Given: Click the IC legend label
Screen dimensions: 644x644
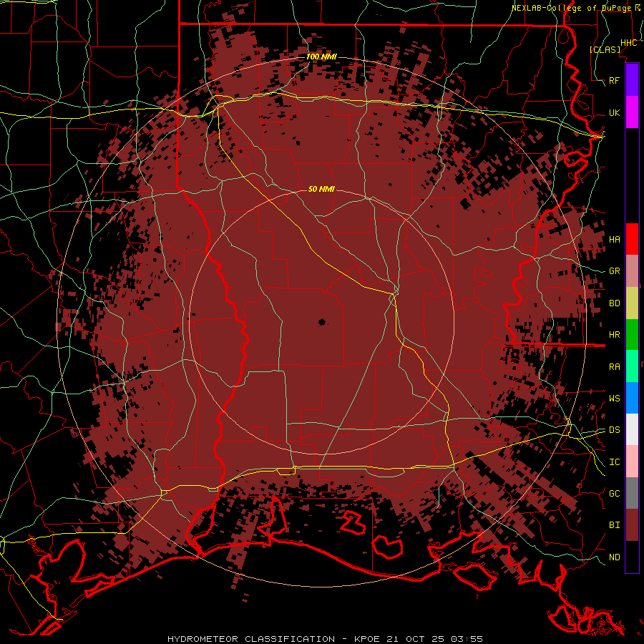Looking at the screenshot, I should [x=615, y=462].
